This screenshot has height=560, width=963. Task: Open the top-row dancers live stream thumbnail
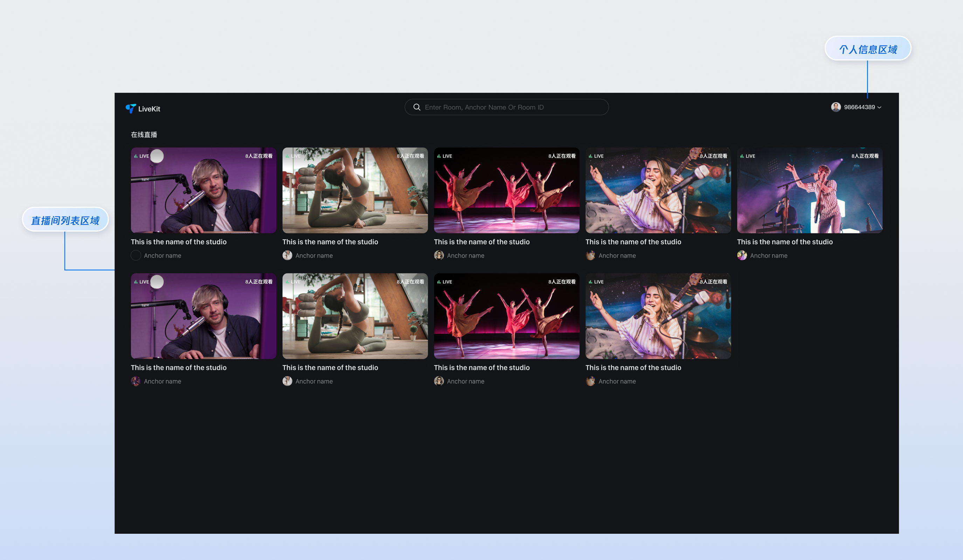click(x=506, y=190)
